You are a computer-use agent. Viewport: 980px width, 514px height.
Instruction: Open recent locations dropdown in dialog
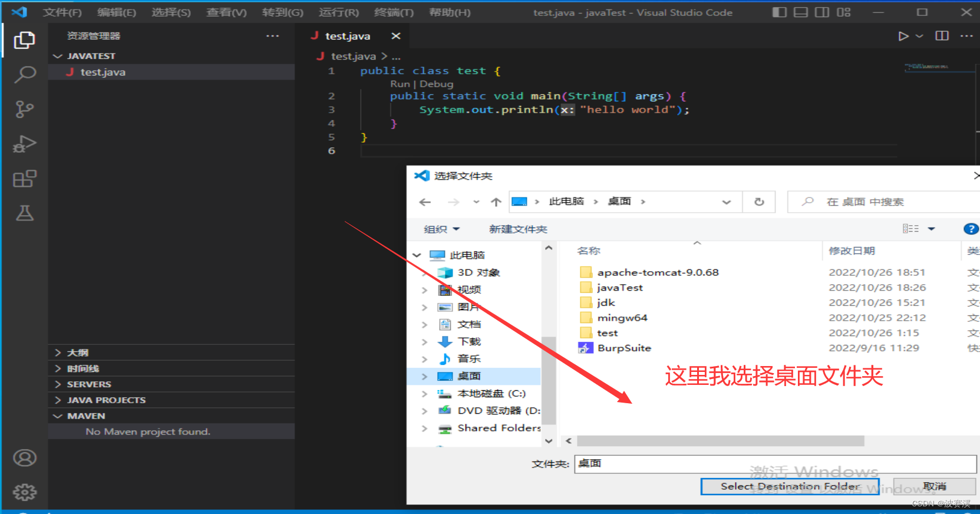[x=476, y=202]
